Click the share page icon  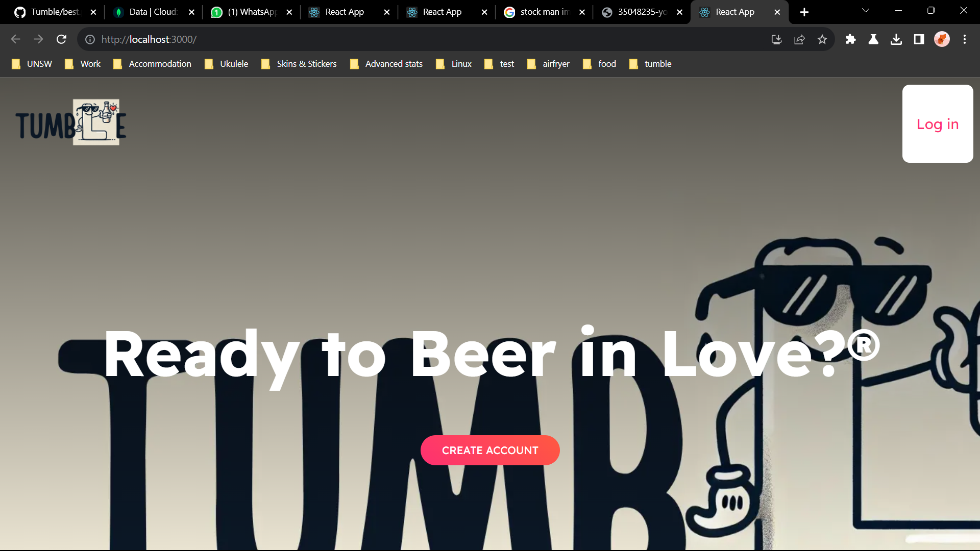click(x=799, y=39)
